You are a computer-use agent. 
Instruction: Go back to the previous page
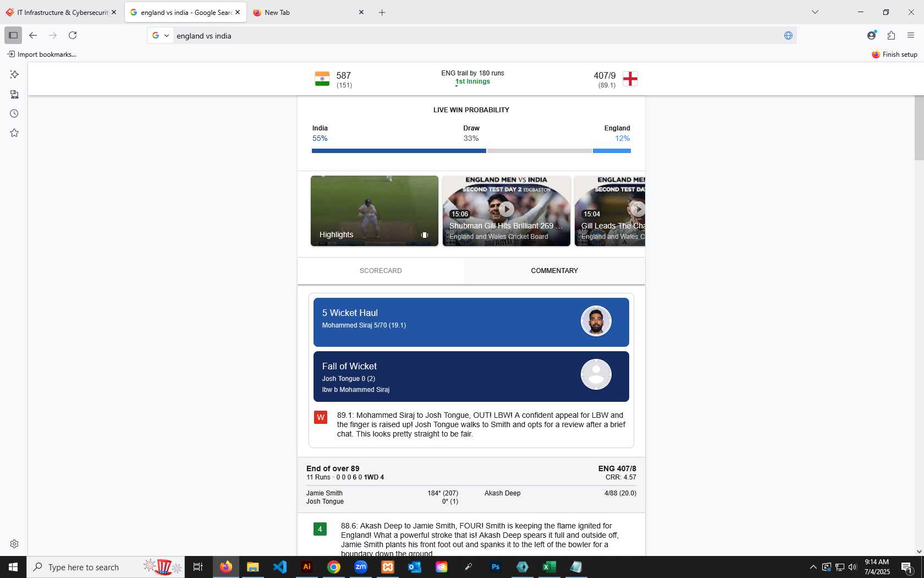33,35
